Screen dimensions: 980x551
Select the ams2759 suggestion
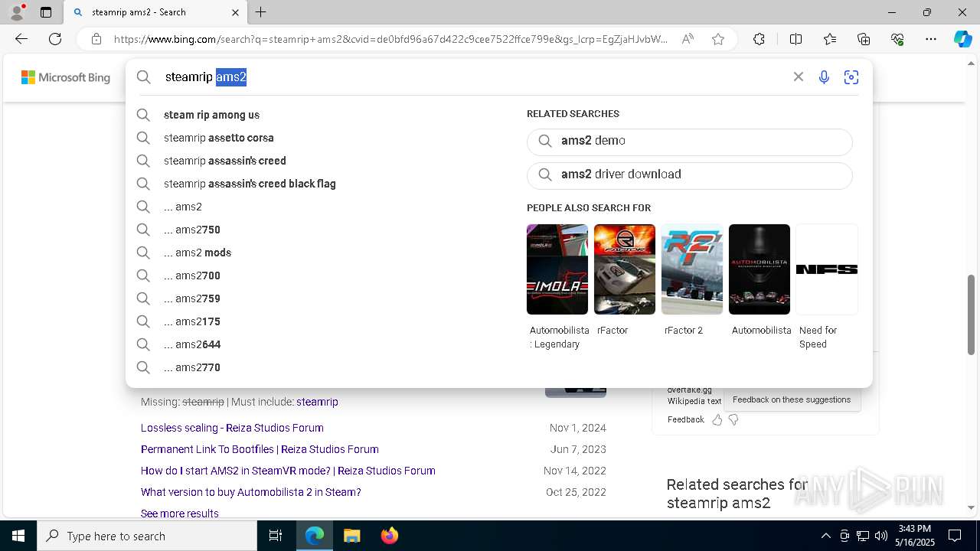point(192,298)
